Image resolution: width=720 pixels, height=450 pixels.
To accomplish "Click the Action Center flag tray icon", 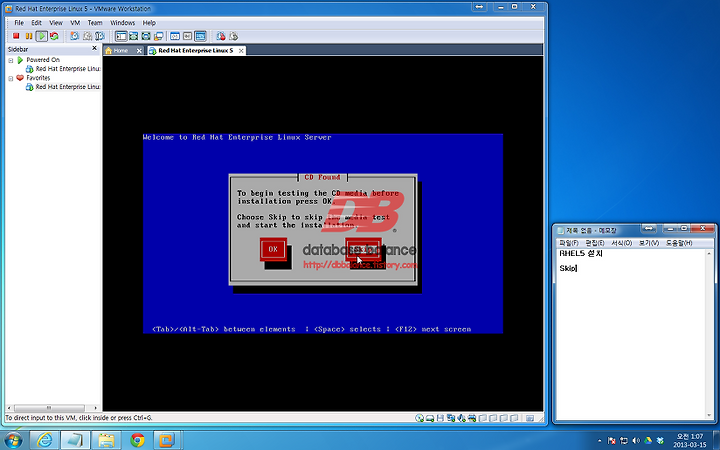I will pyautogui.click(x=611, y=441).
